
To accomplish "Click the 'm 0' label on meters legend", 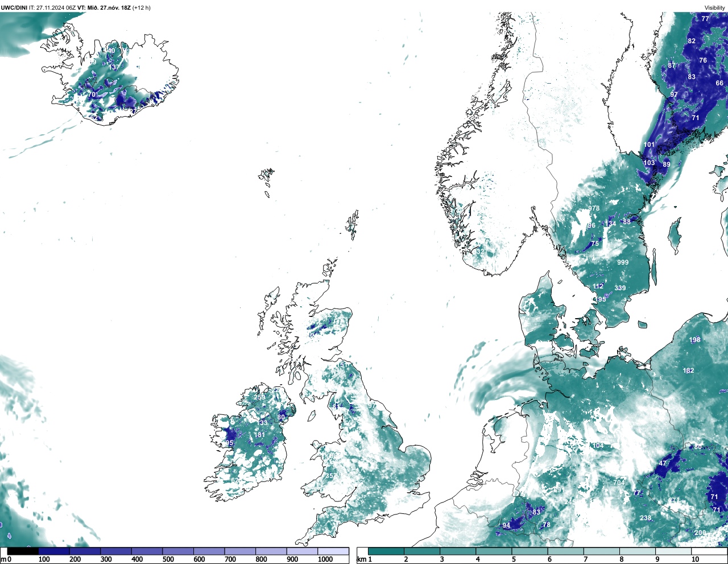I will pos(6,559).
